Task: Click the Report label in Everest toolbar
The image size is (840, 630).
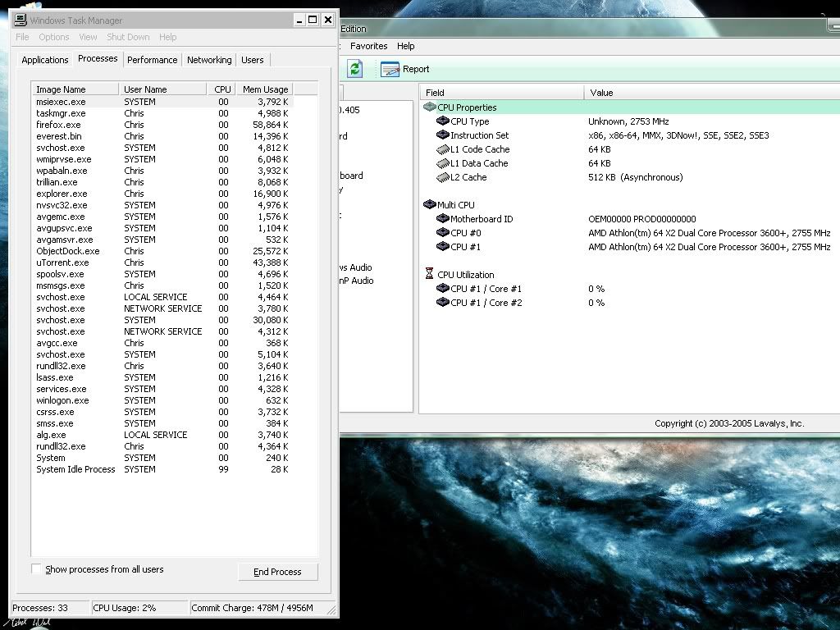Action: point(416,69)
